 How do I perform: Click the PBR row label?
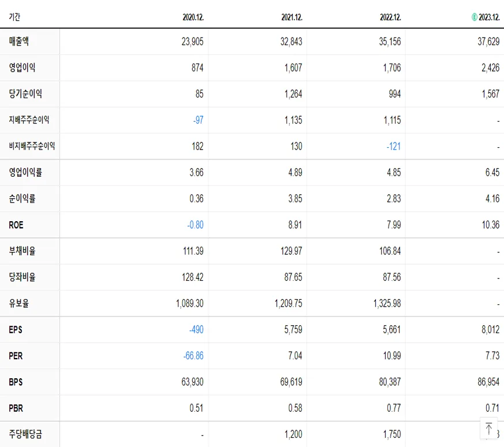pyautogui.click(x=16, y=408)
